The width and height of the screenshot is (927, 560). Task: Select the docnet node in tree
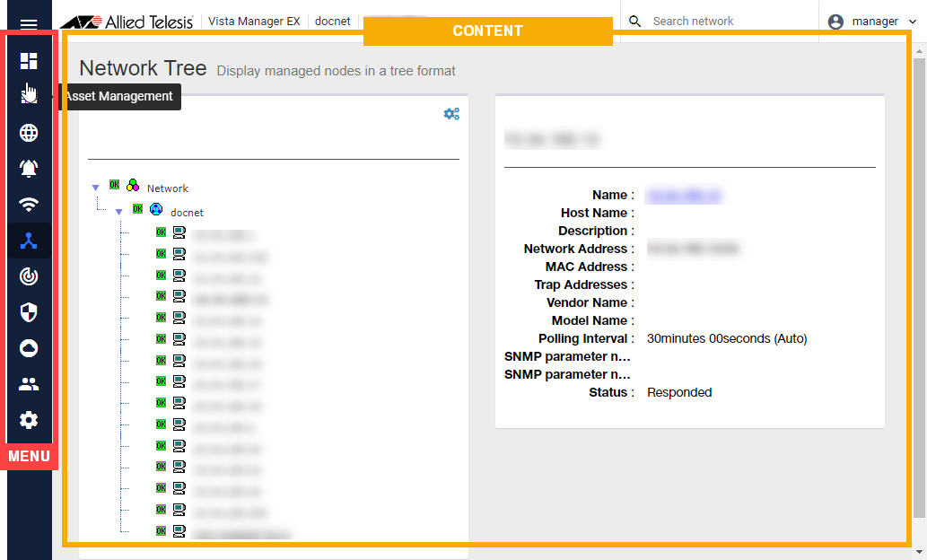pos(187,213)
